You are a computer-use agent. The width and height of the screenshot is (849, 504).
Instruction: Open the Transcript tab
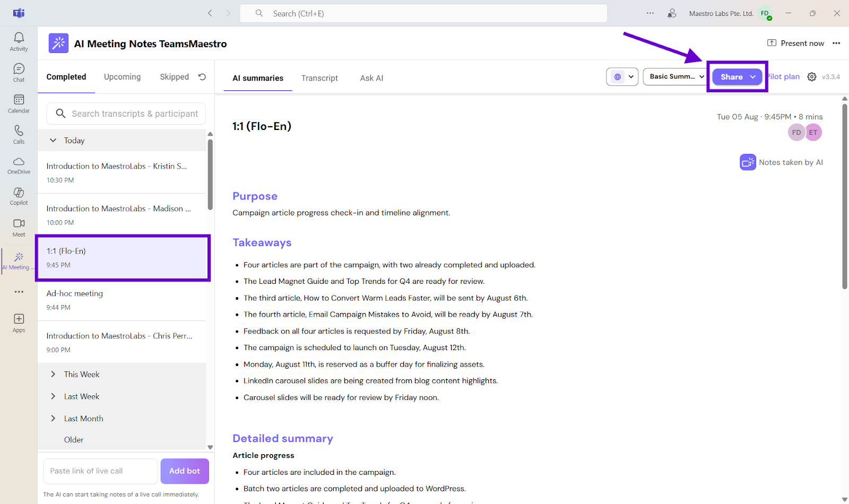[x=319, y=78]
